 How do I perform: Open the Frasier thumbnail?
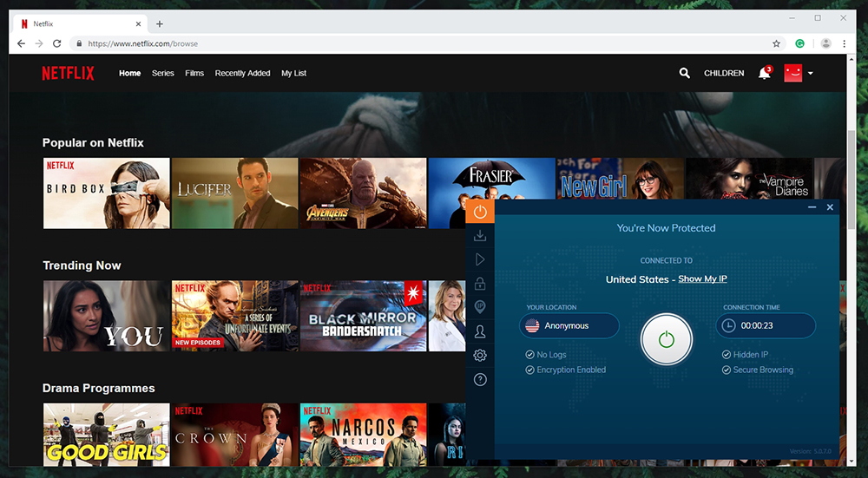point(491,179)
